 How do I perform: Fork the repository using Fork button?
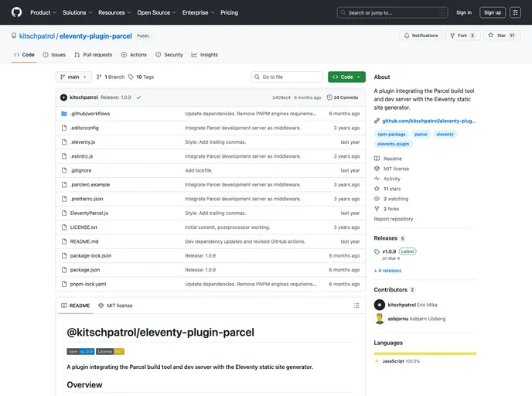coord(462,36)
